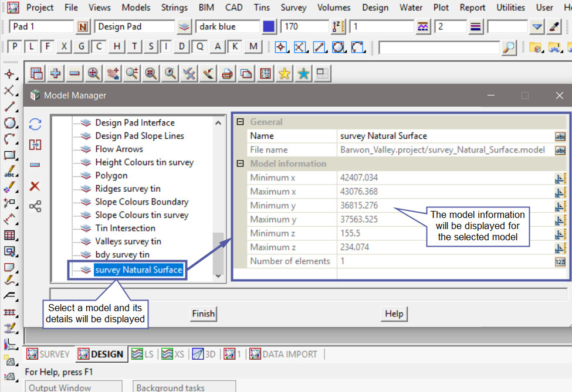Select Flow Arrows model in the list

tap(119, 149)
